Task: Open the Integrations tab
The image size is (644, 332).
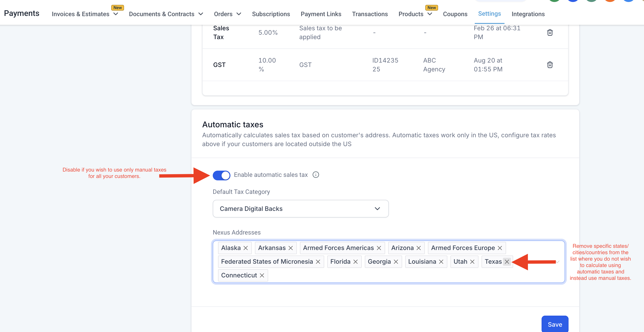Action: tap(528, 14)
